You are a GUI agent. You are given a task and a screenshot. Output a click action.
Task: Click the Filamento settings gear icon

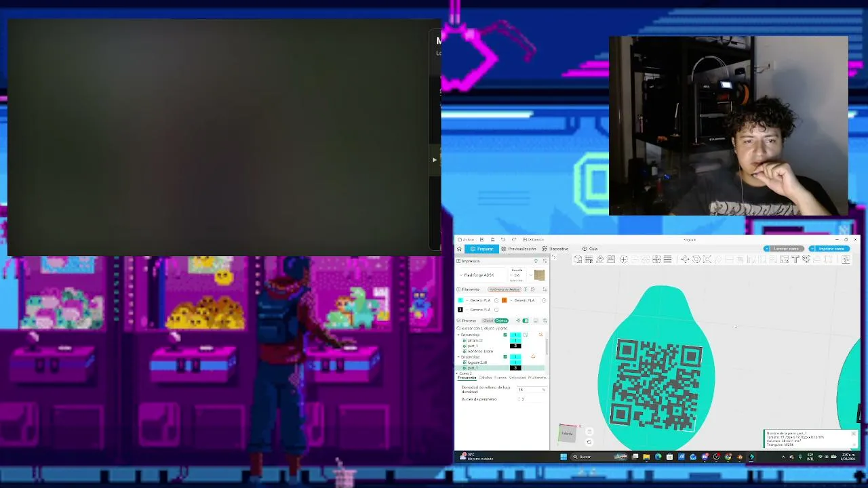click(532, 289)
